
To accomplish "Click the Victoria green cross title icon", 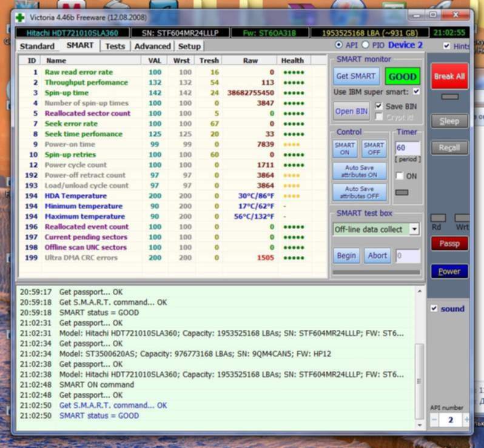I will 21,18.
